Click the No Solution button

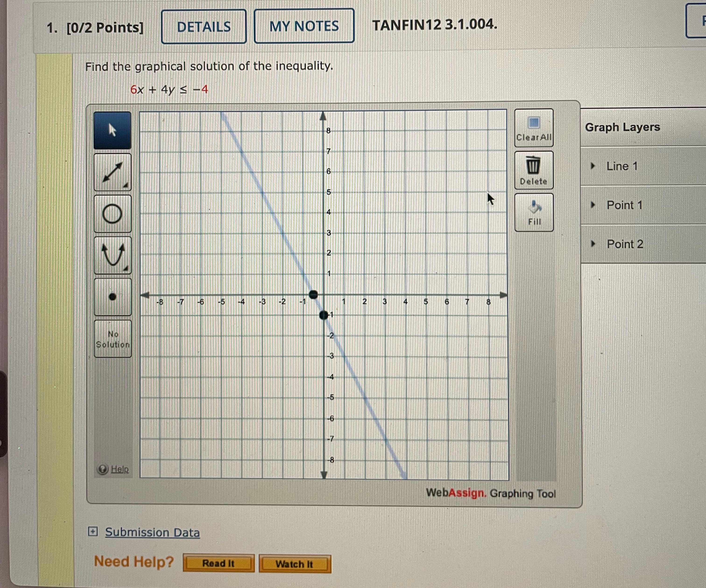[x=113, y=339]
